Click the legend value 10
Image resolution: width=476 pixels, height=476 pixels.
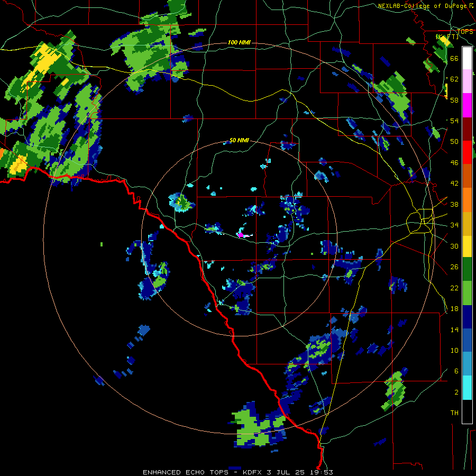[x=454, y=350]
